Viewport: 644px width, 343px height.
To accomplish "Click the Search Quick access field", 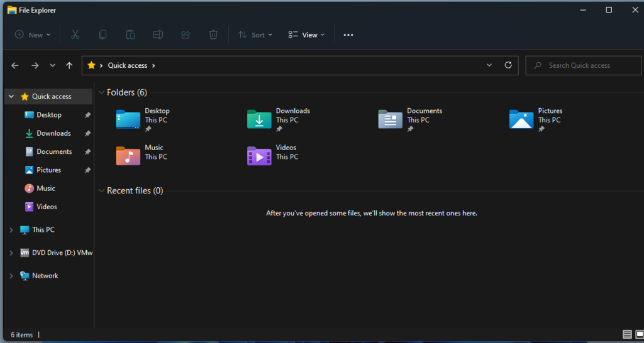I will 583,65.
